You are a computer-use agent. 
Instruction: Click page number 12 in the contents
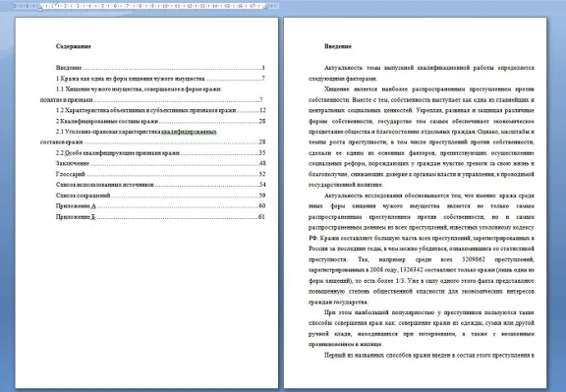click(x=262, y=110)
